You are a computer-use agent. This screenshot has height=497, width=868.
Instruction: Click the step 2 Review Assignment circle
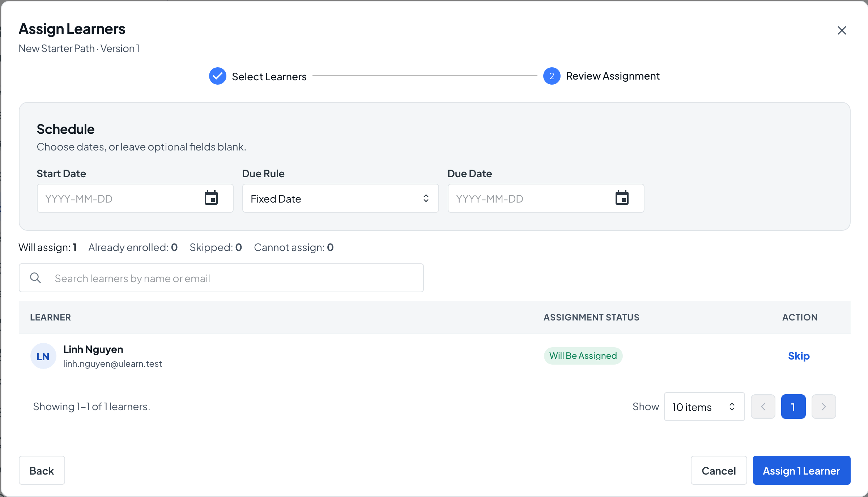pyautogui.click(x=552, y=76)
